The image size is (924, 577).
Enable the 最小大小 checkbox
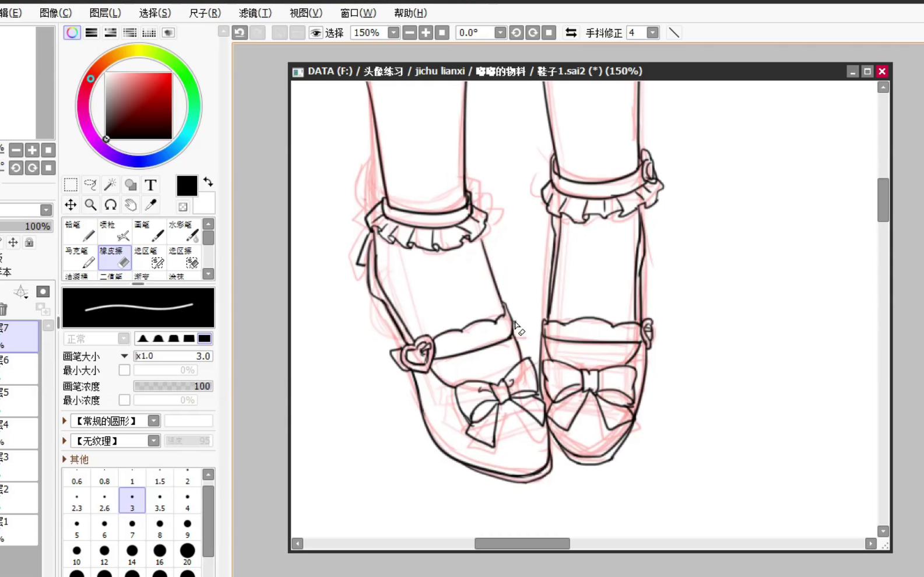point(124,370)
